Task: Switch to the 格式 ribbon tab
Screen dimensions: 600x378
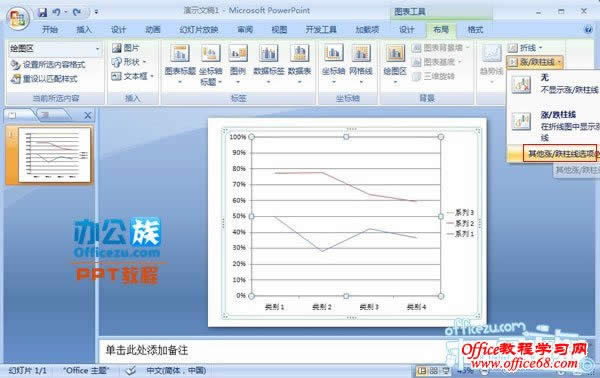Action: tap(475, 29)
